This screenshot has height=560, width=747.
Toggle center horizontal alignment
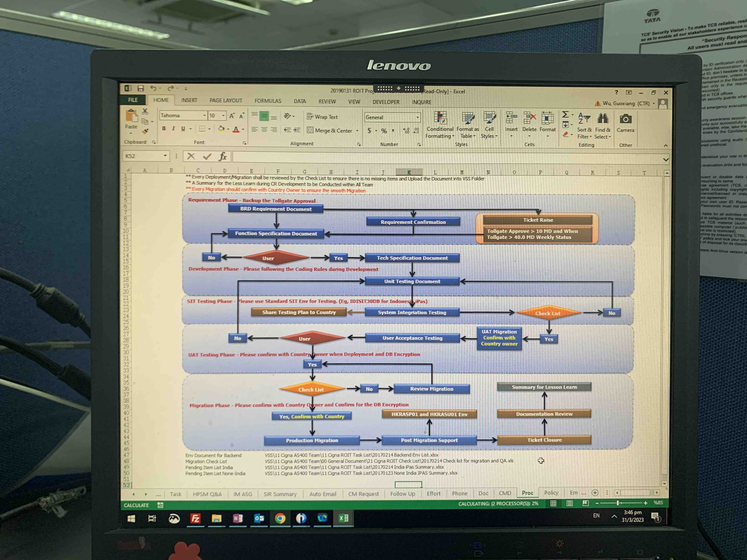264,130
